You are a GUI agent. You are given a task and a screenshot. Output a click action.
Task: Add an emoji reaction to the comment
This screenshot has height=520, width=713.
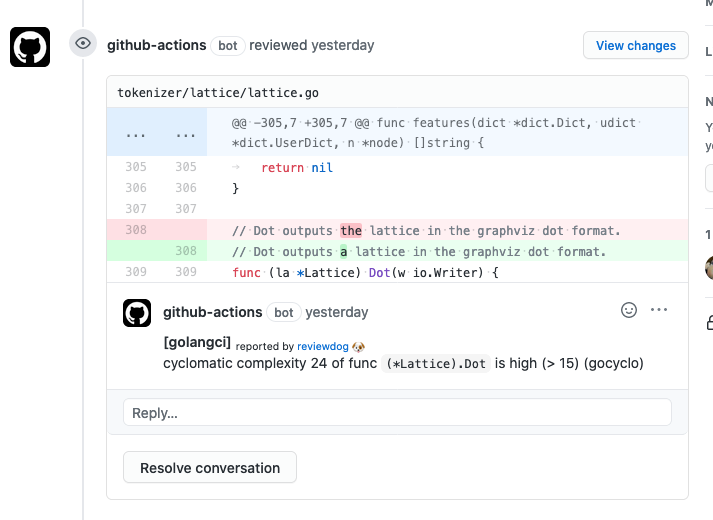(x=629, y=310)
